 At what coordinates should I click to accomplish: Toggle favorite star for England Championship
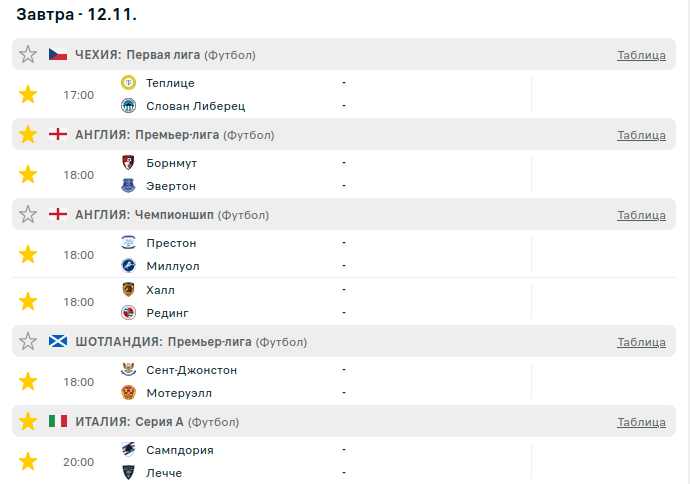pos(28,214)
